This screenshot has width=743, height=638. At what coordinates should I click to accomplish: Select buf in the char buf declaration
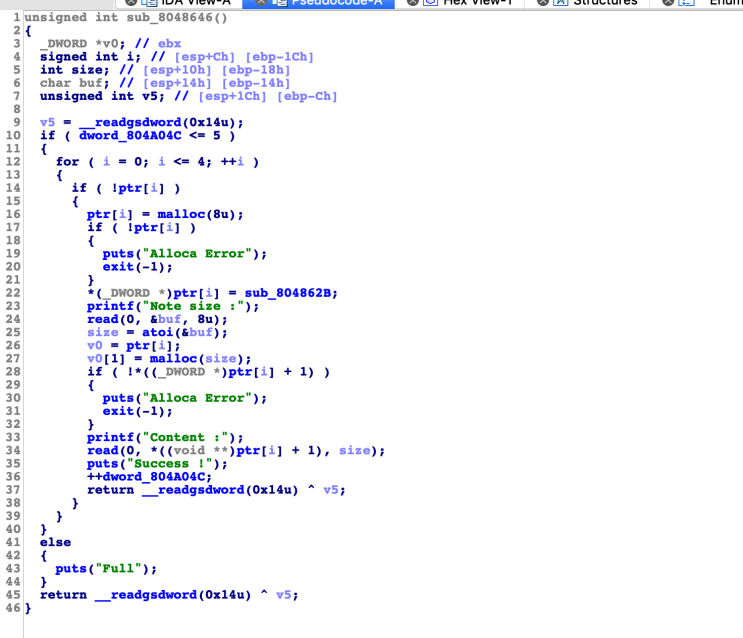(x=91, y=83)
